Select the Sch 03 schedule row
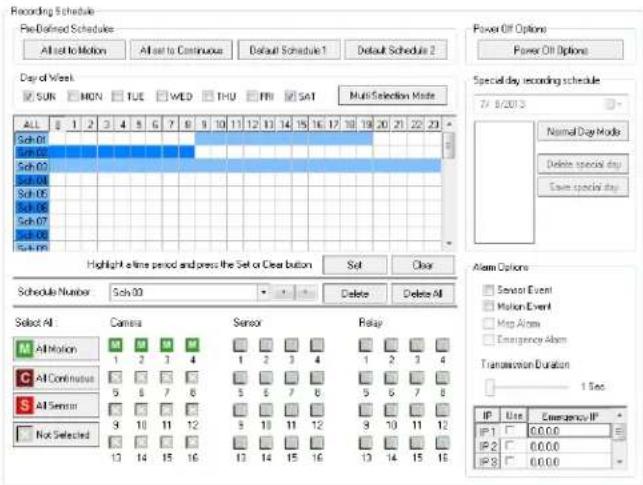This screenshot has height=485, width=643. 32,166
